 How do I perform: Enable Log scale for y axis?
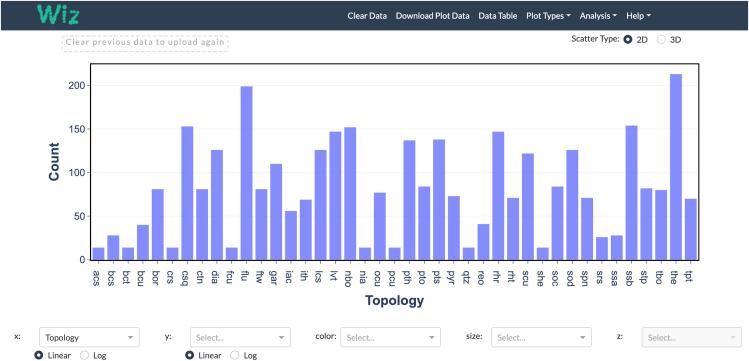coord(235,355)
